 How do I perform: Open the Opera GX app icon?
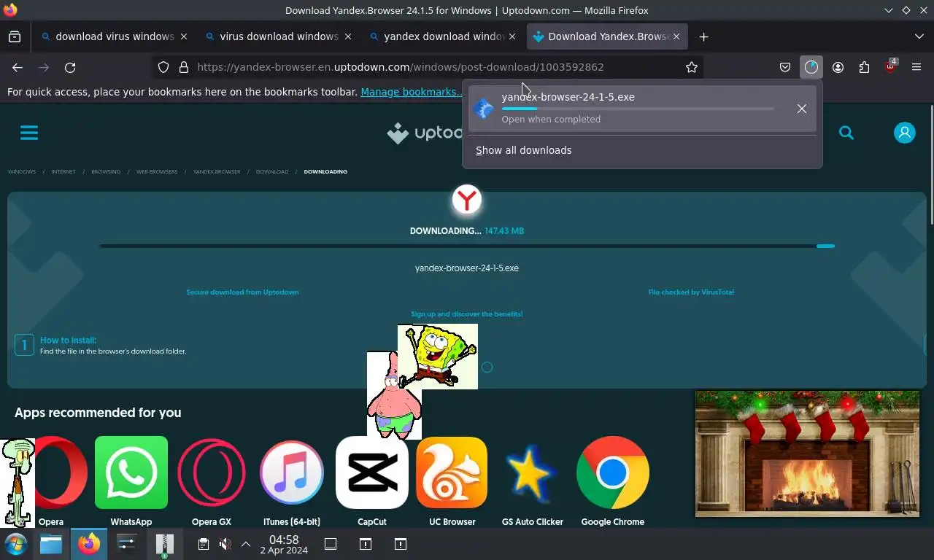(212, 472)
